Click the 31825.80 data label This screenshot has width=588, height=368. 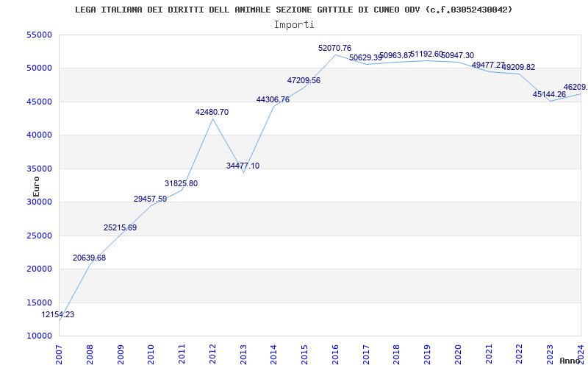point(181,183)
